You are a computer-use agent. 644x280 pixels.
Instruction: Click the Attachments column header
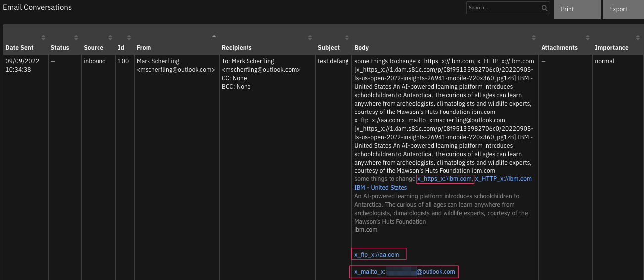559,48
